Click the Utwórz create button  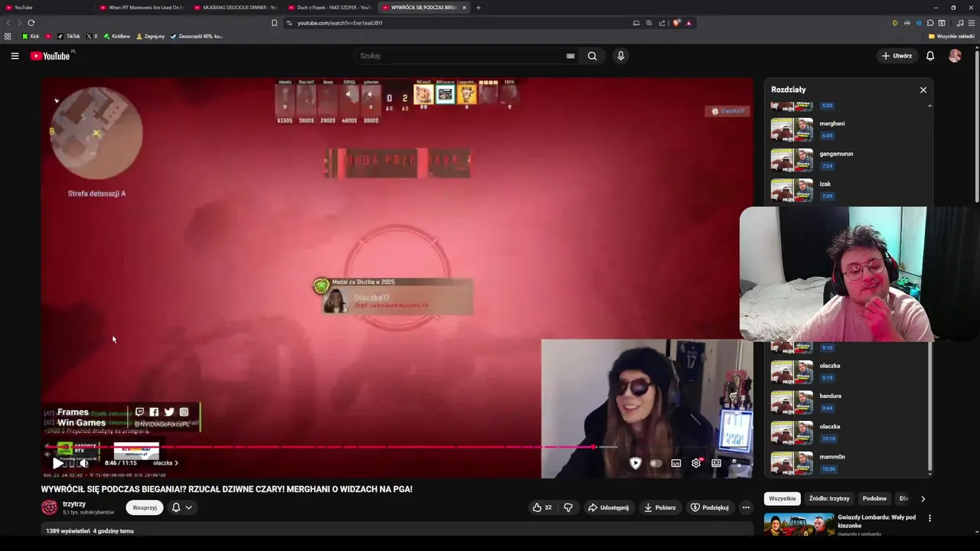pos(897,56)
